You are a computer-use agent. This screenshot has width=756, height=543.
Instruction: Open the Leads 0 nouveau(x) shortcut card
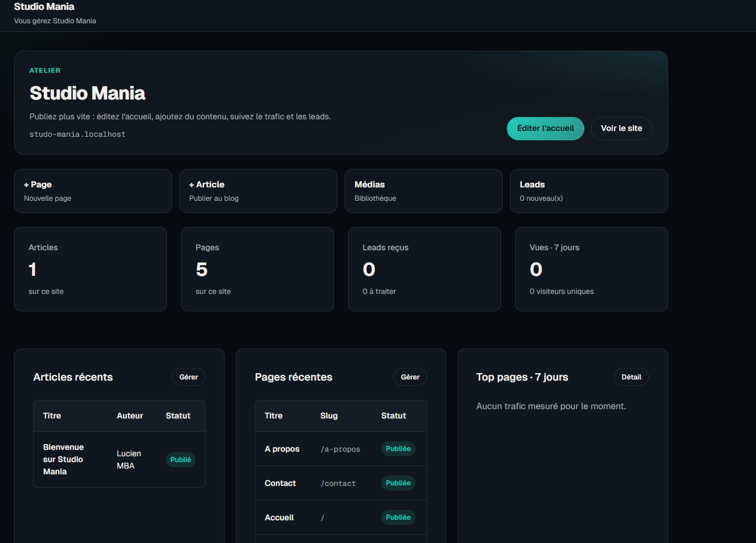click(589, 191)
